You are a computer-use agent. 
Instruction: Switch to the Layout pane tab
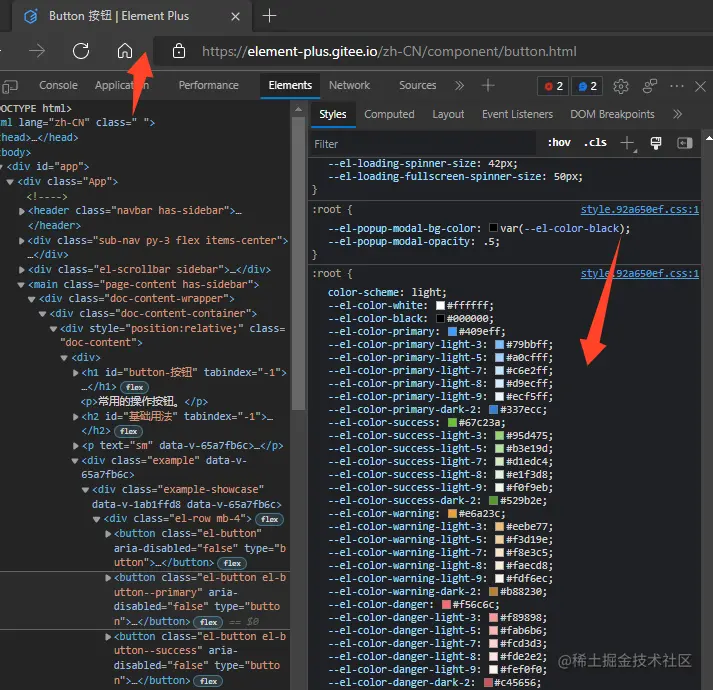click(448, 115)
